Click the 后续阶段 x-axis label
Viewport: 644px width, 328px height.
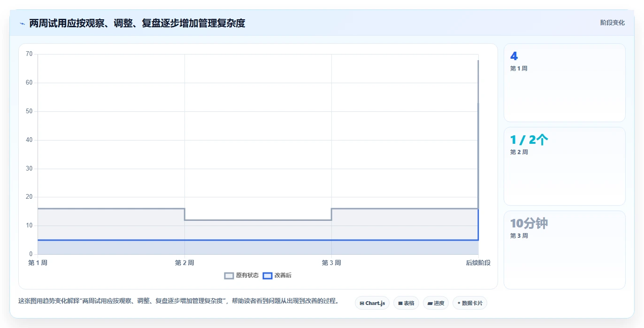point(478,263)
